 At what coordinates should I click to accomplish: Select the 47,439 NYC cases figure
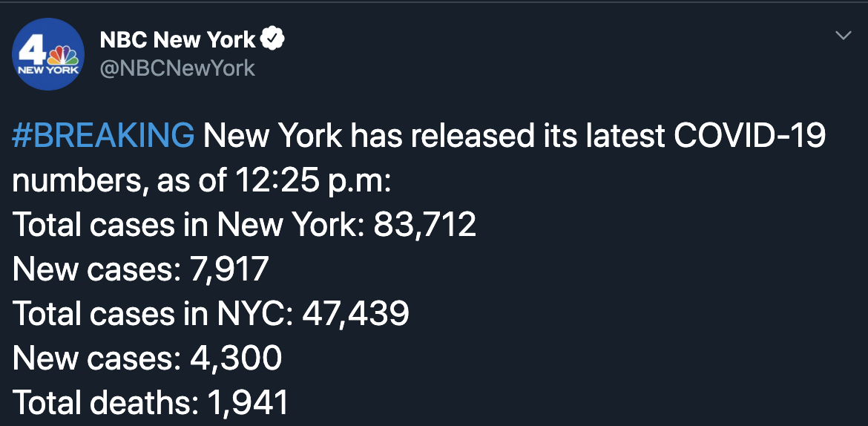(x=355, y=313)
